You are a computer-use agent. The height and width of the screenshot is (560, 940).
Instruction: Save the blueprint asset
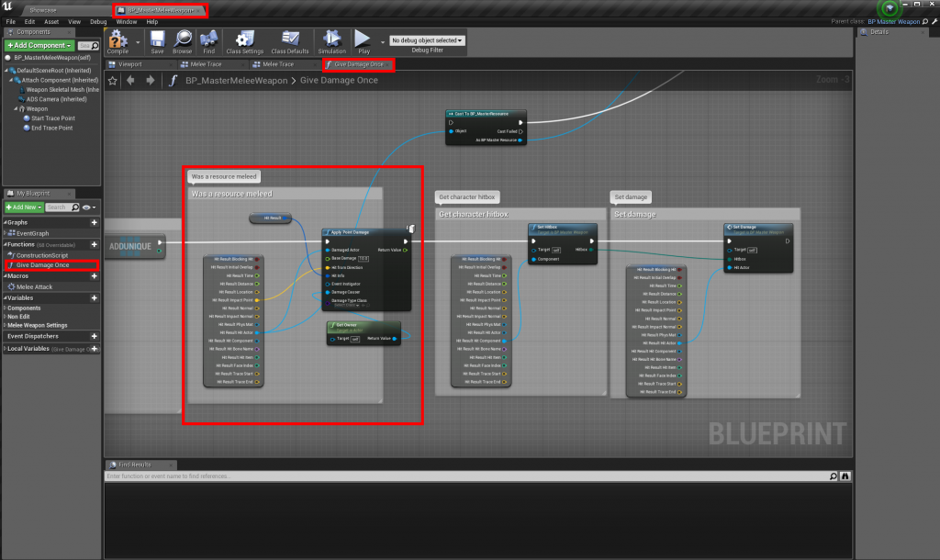pos(157,42)
